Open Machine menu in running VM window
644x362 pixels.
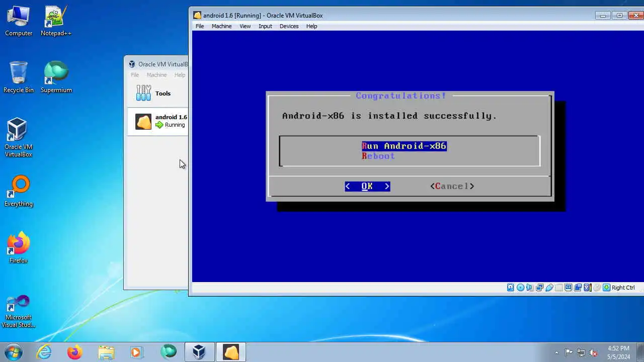[x=221, y=26]
